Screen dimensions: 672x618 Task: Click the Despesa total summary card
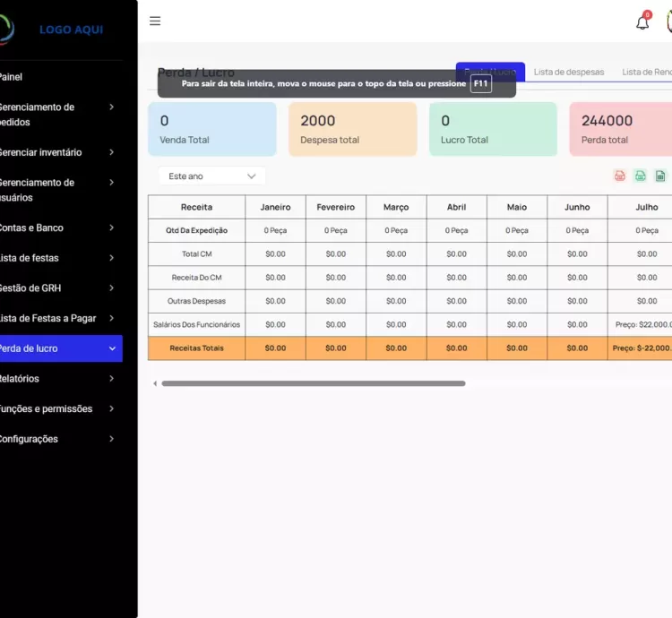pyautogui.click(x=352, y=129)
